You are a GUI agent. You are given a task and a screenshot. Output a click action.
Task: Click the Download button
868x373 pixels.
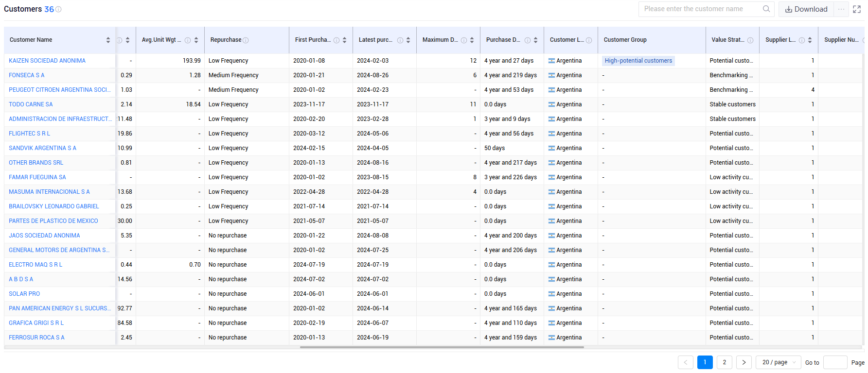pyautogui.click(x=806, y=9)
